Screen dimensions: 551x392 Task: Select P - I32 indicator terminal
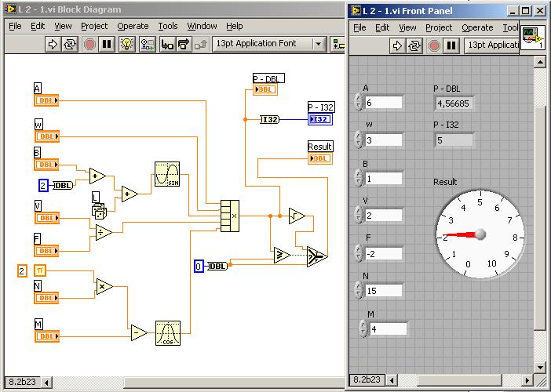pyautogui.click(x=320, y=119)
